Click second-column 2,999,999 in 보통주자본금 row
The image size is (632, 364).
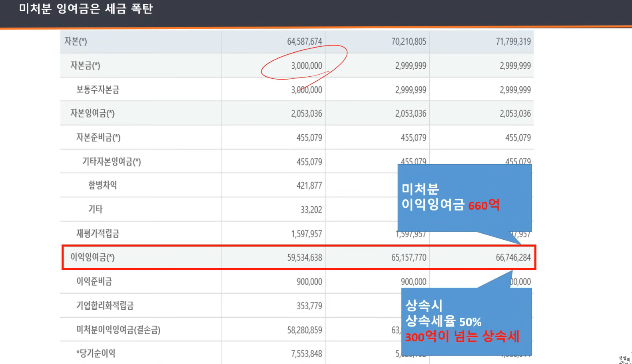[x=411, y=90]
